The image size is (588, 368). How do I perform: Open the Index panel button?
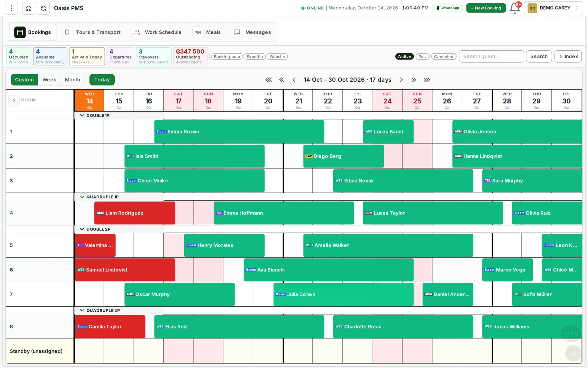[568, 57]
